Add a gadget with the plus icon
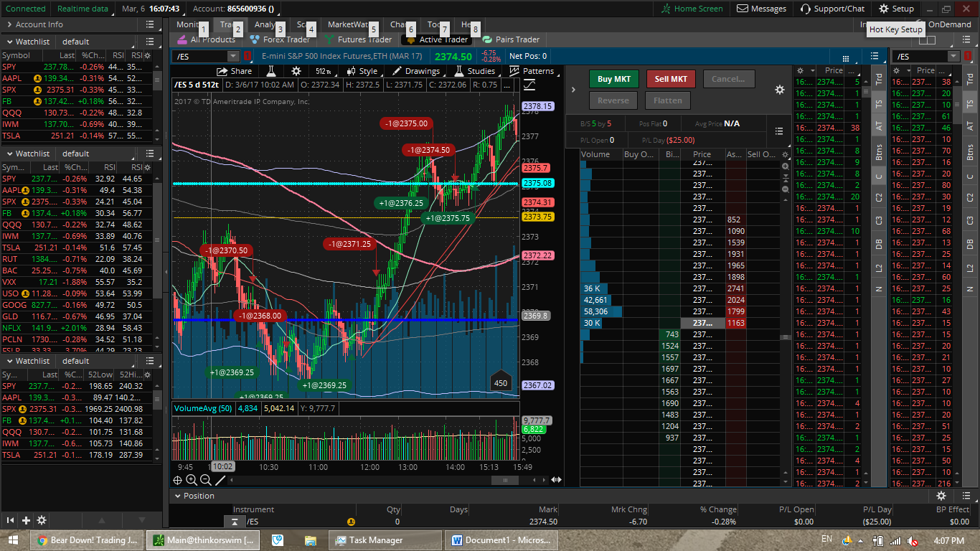The image size is (980, 551). (x=26, y=520)
